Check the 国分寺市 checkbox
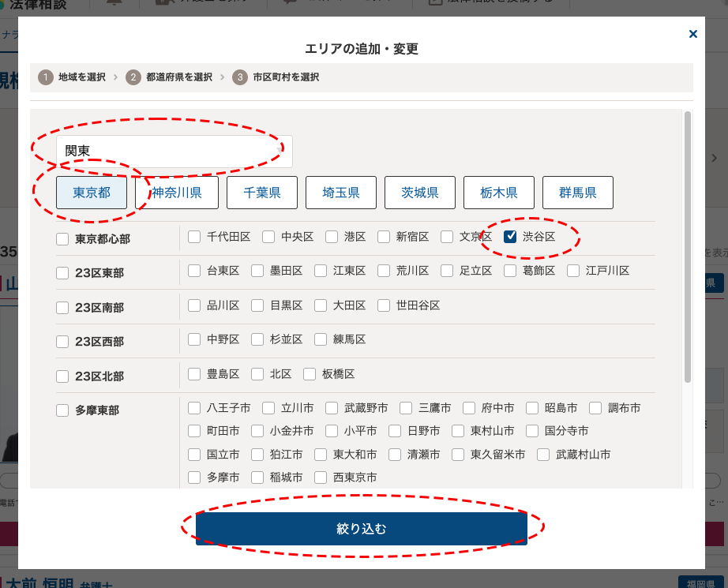 [532, 431]
